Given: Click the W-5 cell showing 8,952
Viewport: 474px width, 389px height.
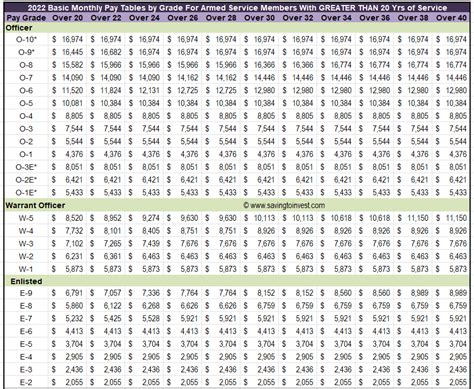Looking at the screenshot, I should (106, 218).
